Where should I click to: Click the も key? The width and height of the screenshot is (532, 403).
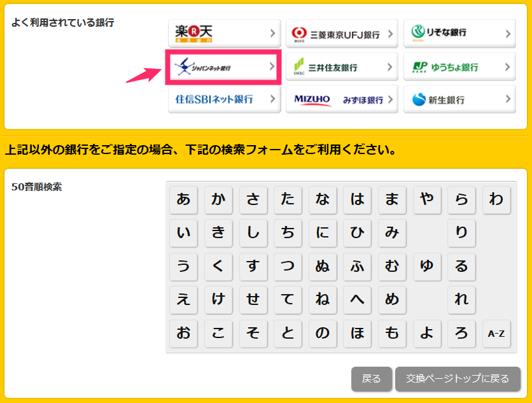pos(392,334)
